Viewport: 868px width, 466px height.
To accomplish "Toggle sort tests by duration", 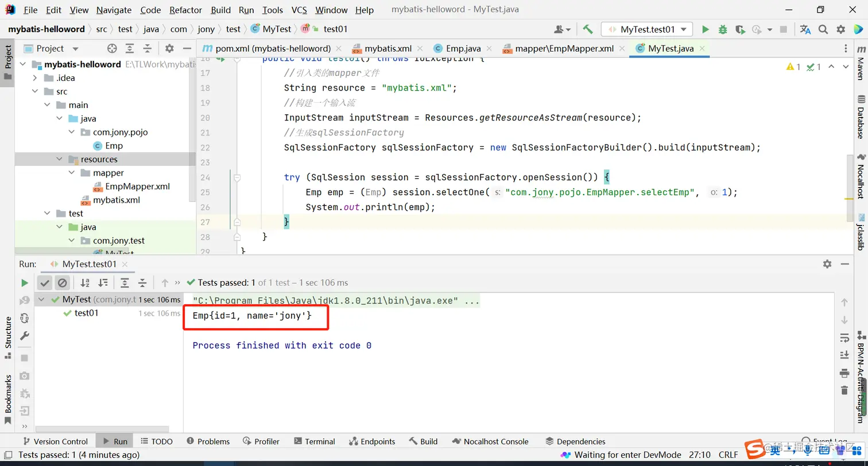I will [x=103, y=282].
